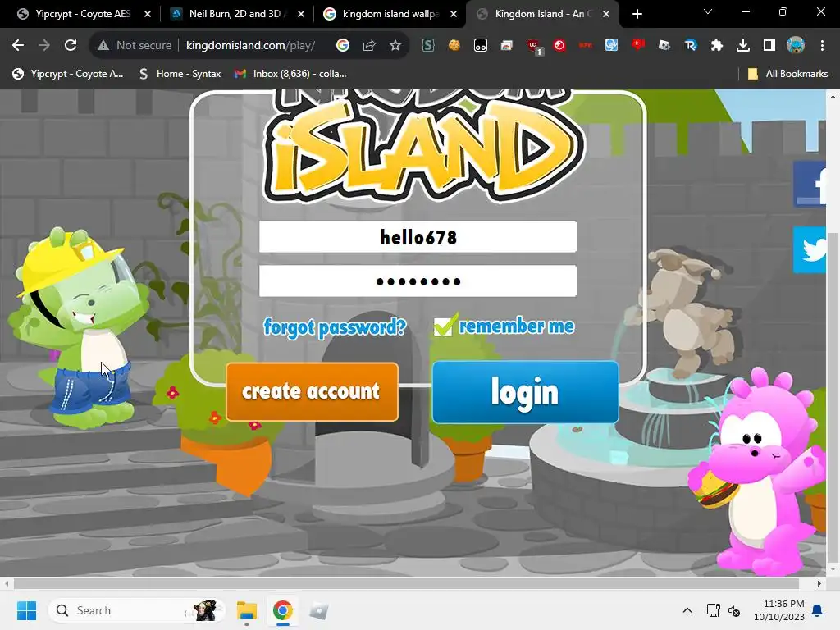840x630 pixels.
Task: Click the scroll up arrow on the scrollbar
Action: coord(833,97)
